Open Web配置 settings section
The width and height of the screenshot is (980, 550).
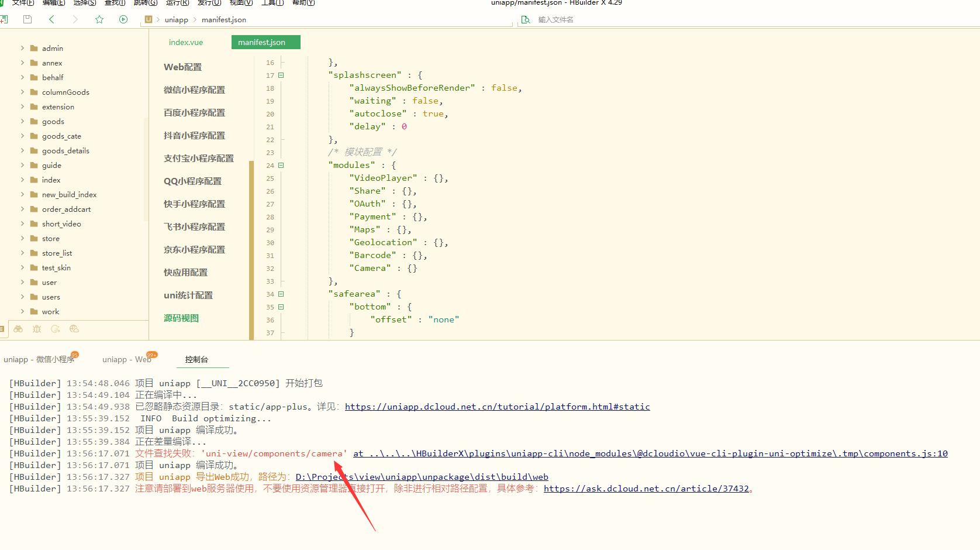(x=183, y=67)
